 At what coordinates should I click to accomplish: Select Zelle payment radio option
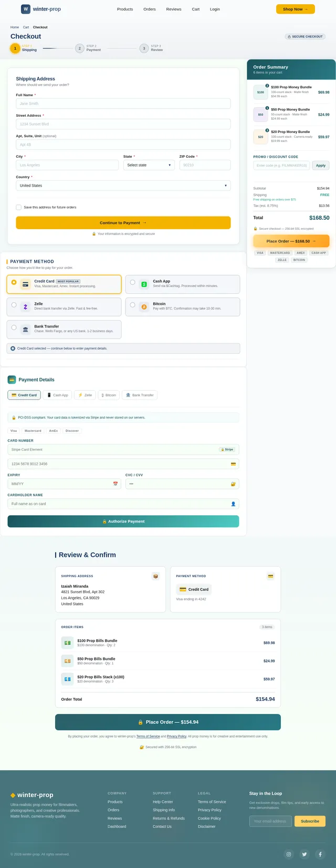14,305
